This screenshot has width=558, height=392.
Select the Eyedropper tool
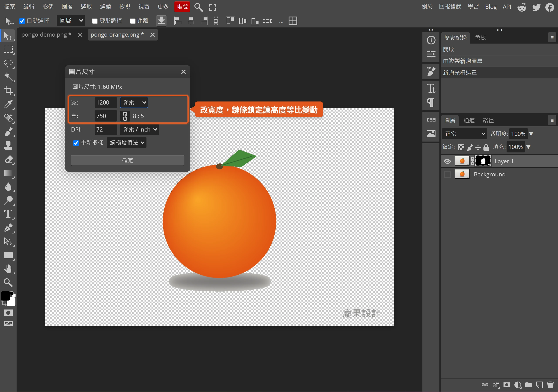(x=8, y=105)
